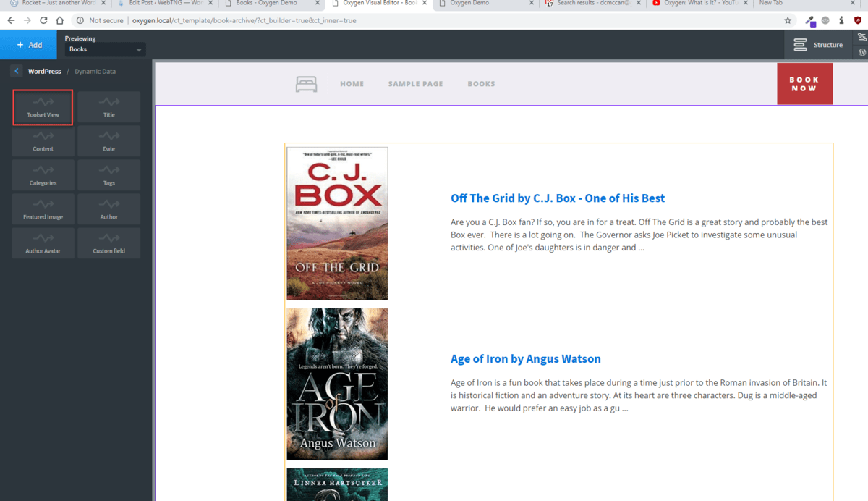Open the WordPress icon menu at top right

click(x=861, y=53)
